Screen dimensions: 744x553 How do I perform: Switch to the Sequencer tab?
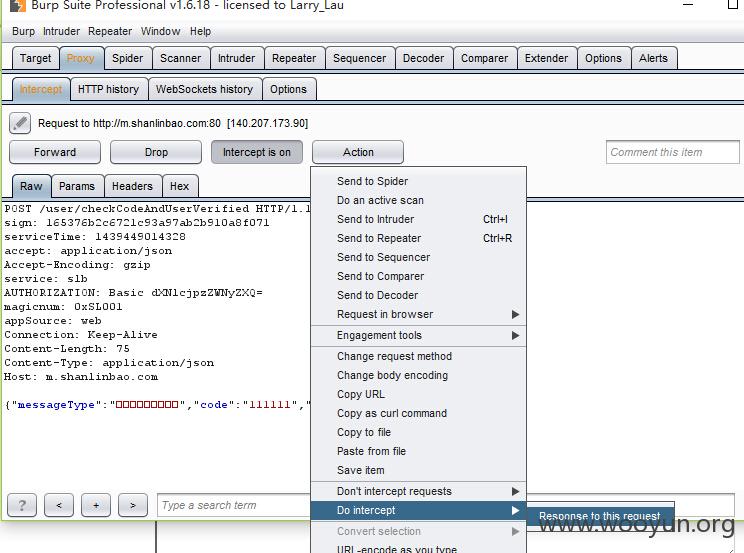tap(360, 58)
